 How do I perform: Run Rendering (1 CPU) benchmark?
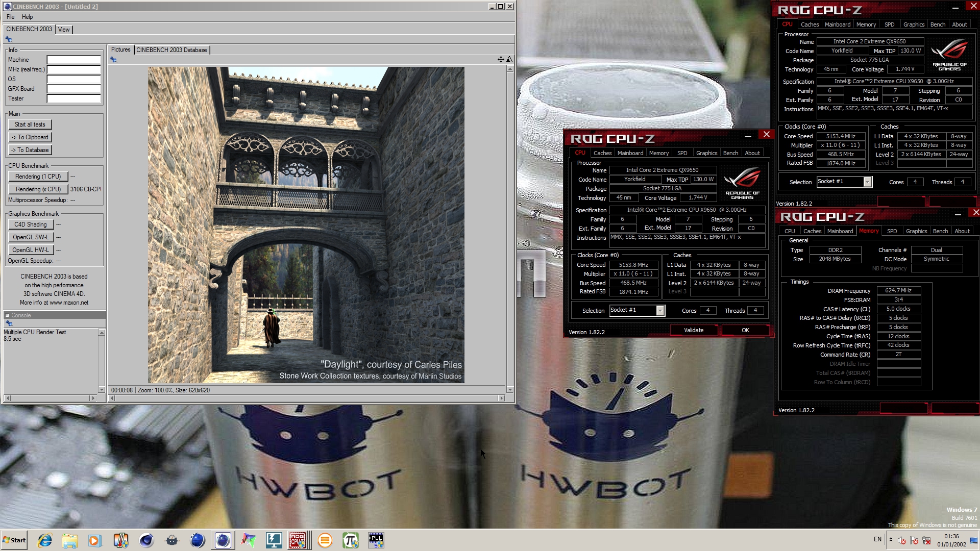[x=38, y=177]
